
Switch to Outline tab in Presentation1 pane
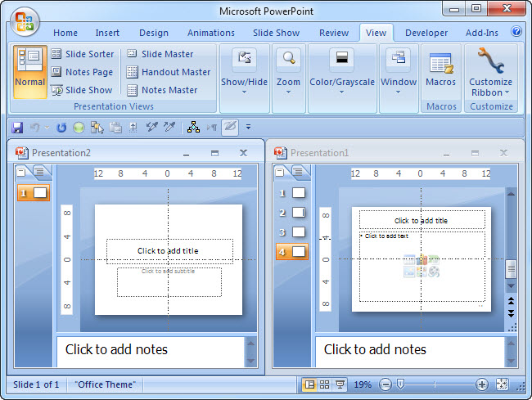tap(299, 173)
